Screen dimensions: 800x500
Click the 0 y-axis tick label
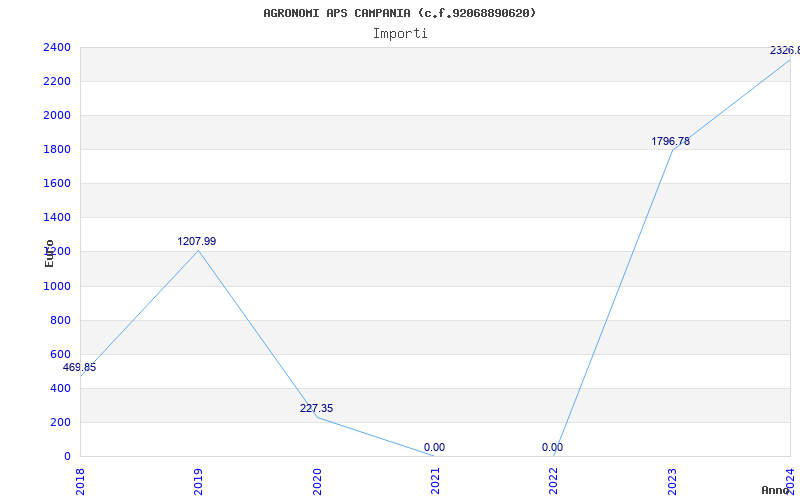click(67, 457)
